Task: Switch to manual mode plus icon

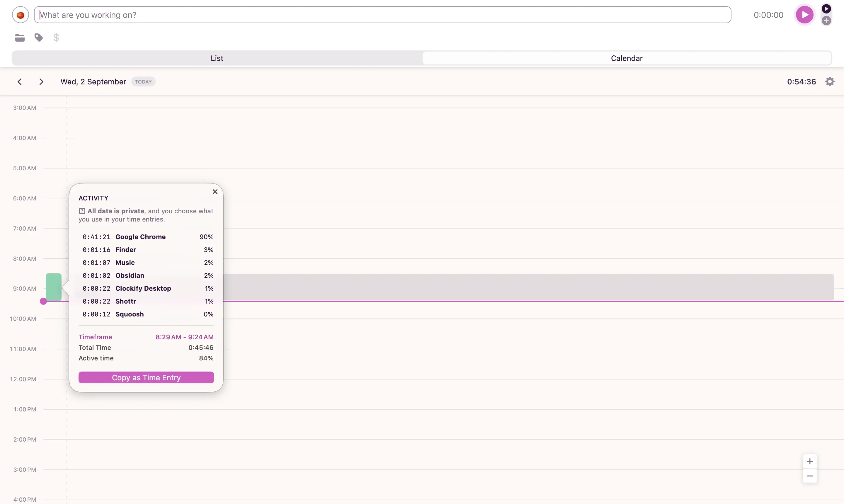Action: pyautogui.click(x=826, y=21)
